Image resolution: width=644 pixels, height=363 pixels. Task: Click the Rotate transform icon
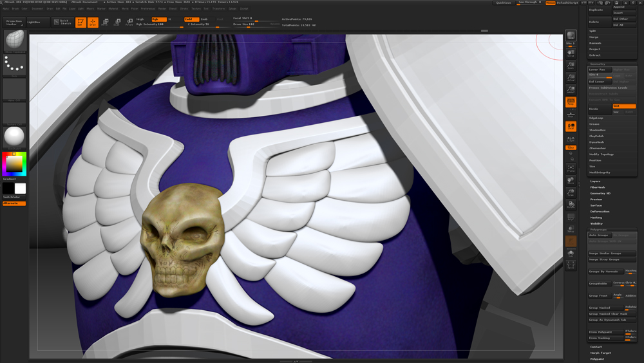[x=129, y=22]
